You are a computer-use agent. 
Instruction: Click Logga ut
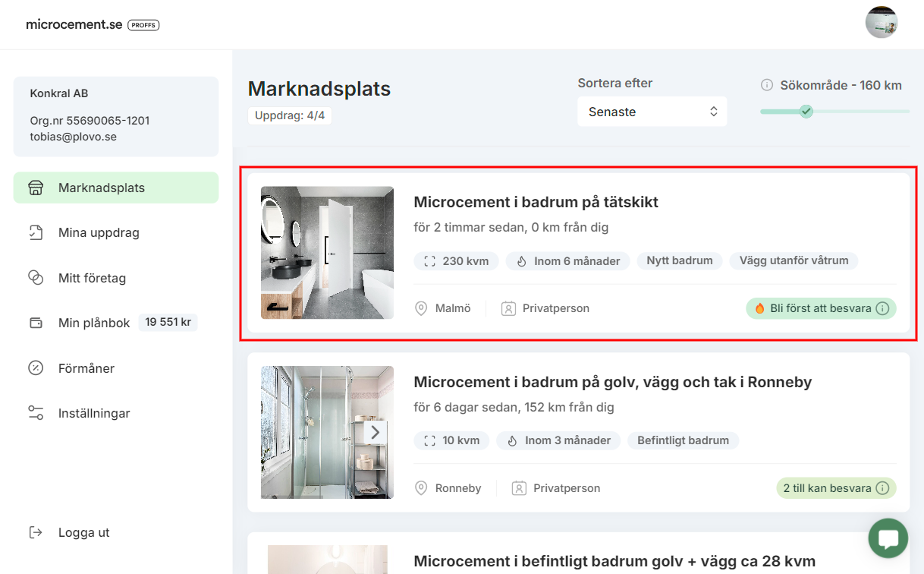(84, 532)
